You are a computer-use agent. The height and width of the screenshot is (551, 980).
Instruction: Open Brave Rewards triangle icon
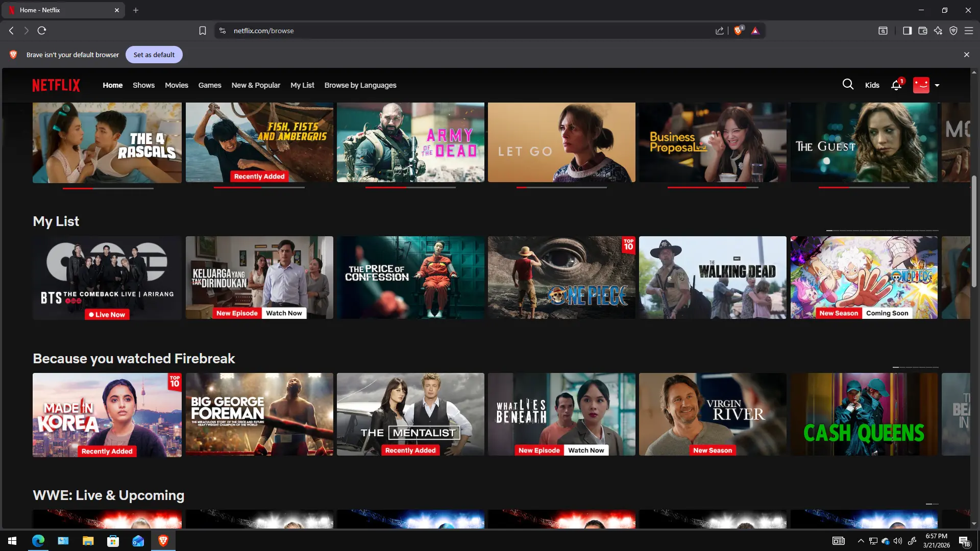click(755, 31)
